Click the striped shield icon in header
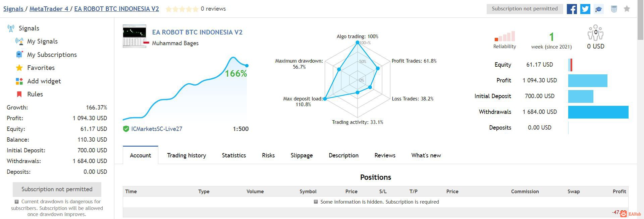The image size is (644, 219). pyautogui.click(x=614, y=9)
